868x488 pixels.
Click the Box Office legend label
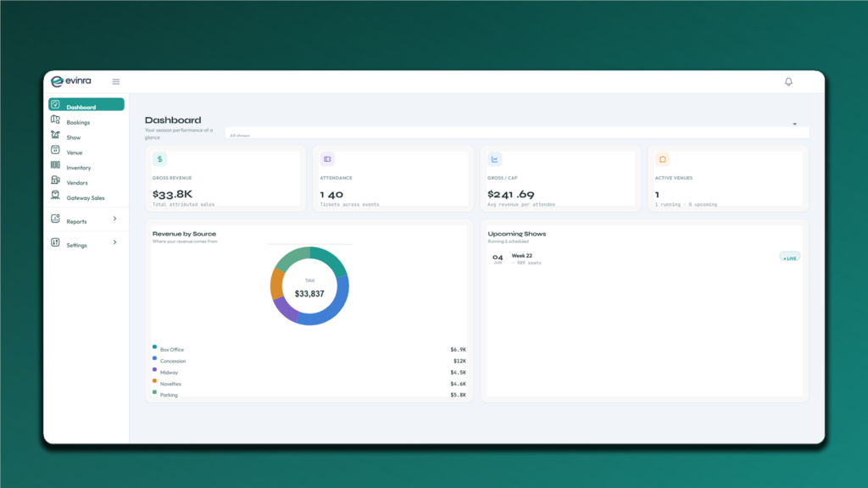click(171, 350)
